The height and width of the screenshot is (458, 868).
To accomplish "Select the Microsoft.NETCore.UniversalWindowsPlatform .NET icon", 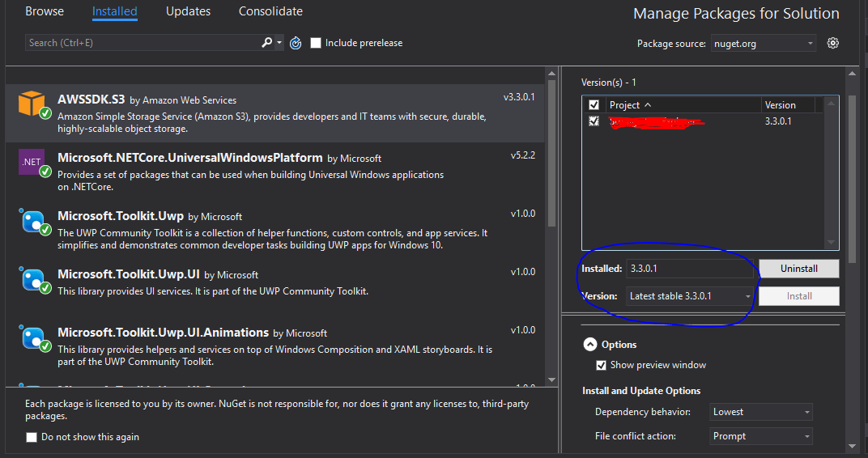I will pos(32,162).
